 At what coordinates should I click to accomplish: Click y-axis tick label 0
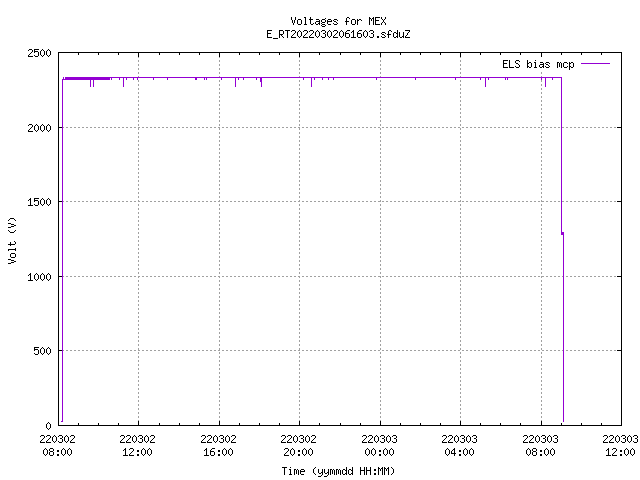[x=49, y=426]
